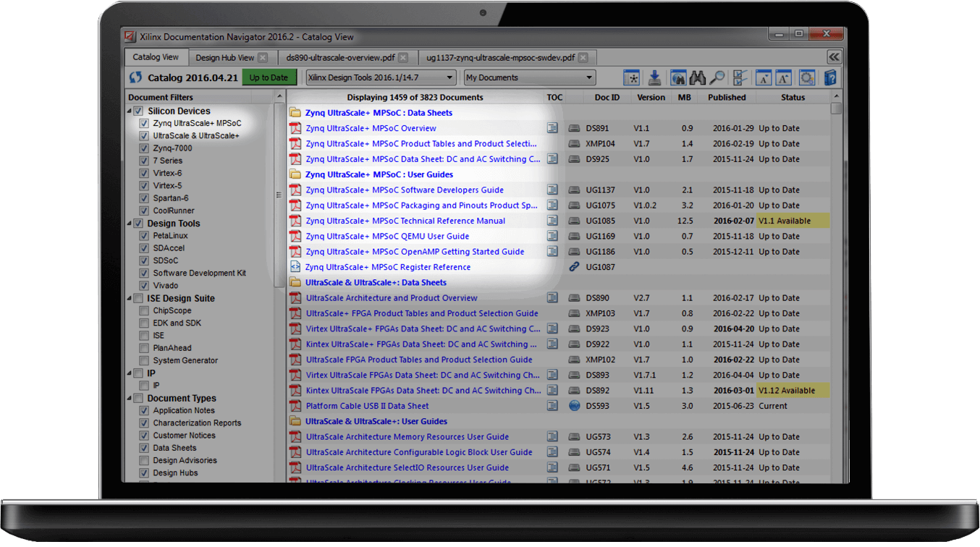Image resolution: width=980 pixels, height=547 pixels.
Task: Switch to the Design Hub View tab
Action: tap(224, 58)
